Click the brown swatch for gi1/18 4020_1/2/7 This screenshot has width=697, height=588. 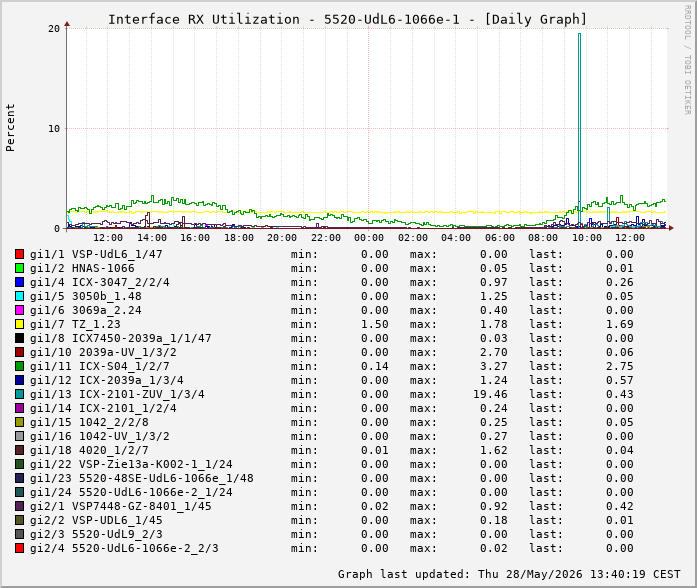tap(19, 450)
